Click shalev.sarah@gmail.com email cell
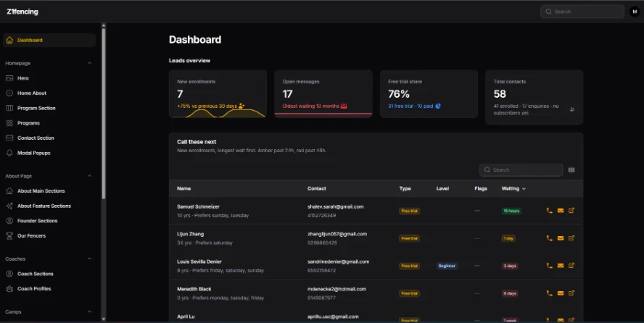Image resolution: width=644 pixels, height=323 pixels. [336, 206]
